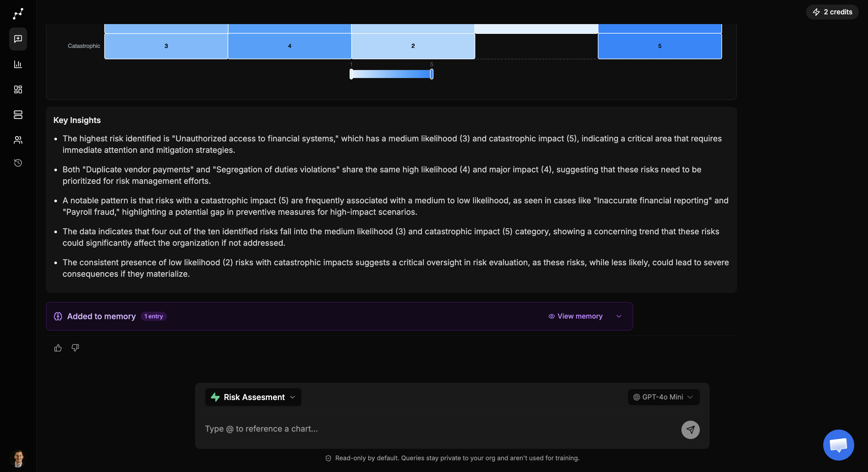Open the support chat bubble widget
Screen dimensions: 868x472
[838, 445]
